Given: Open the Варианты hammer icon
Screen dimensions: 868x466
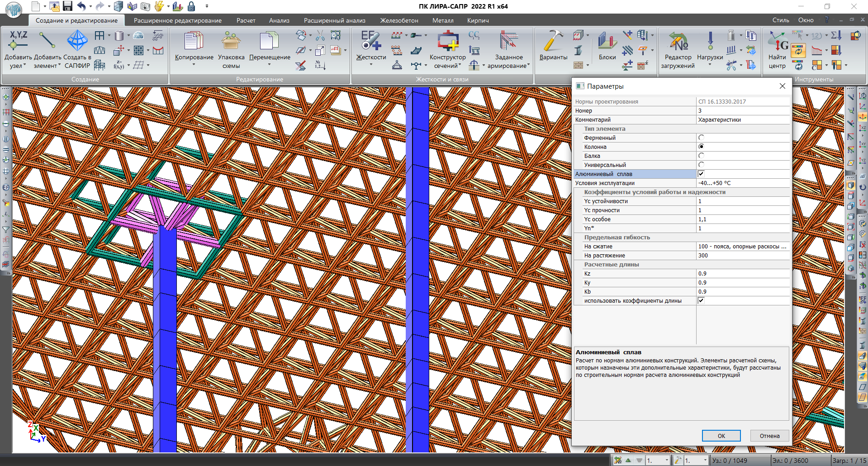Looking at the screenshot, I should [x=553, y=41].
